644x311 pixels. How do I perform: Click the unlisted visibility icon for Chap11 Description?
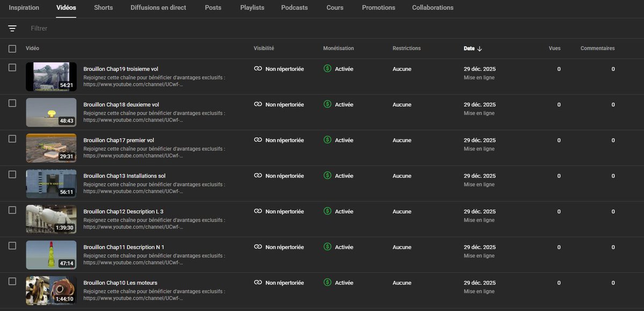258,247
